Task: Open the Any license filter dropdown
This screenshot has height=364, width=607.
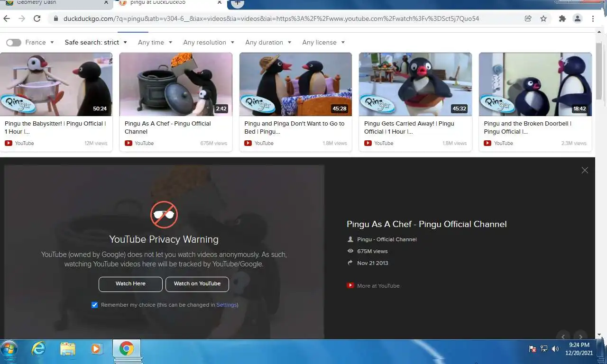Action: pyautogui.click(x=323, y=42)
